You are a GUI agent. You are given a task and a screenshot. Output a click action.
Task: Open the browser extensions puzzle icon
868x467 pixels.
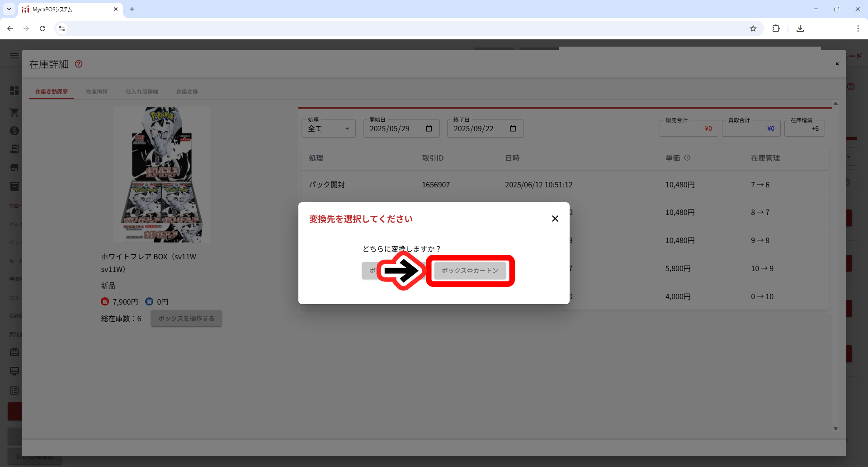776,29
